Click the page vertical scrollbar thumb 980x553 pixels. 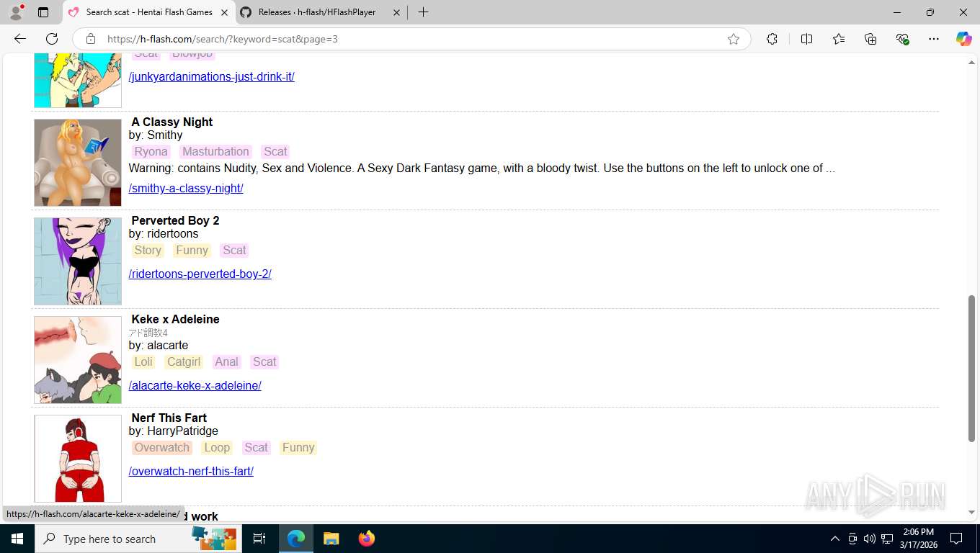pos(971,367)
